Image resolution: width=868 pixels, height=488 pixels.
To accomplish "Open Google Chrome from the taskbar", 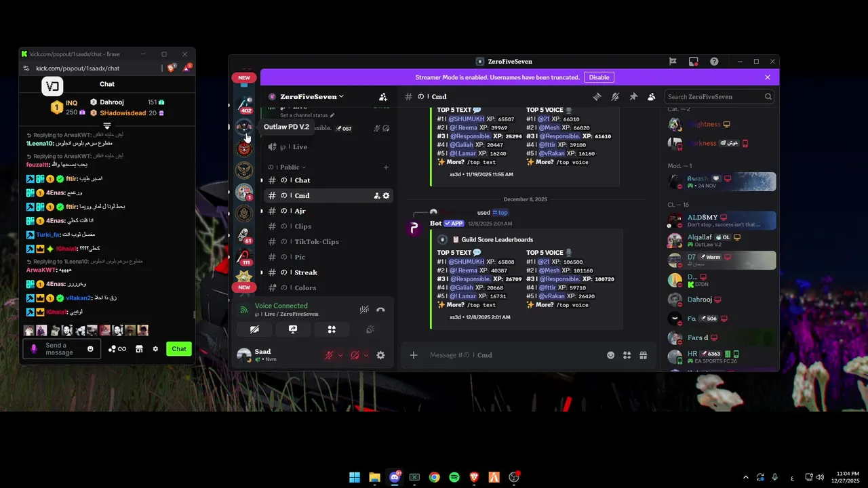I will pos(434,477).
